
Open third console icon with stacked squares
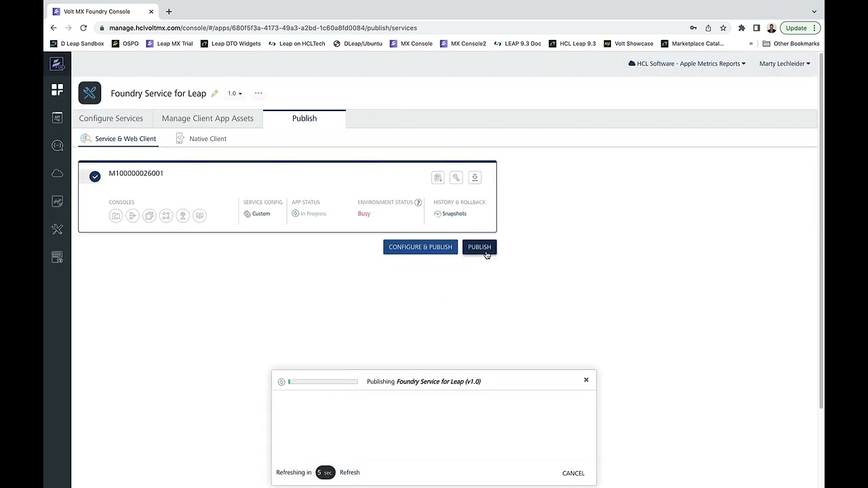pyautogui.click(x=149, y=216)
